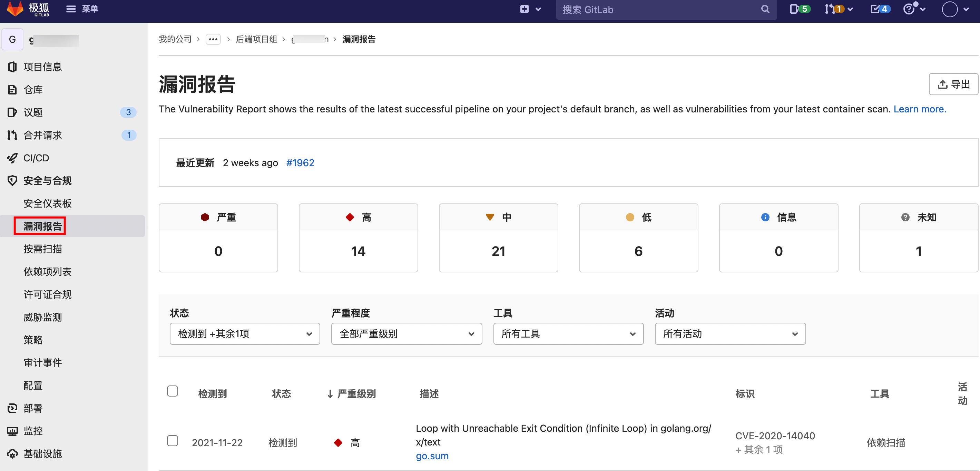Open pipeline link #1962

300,163
